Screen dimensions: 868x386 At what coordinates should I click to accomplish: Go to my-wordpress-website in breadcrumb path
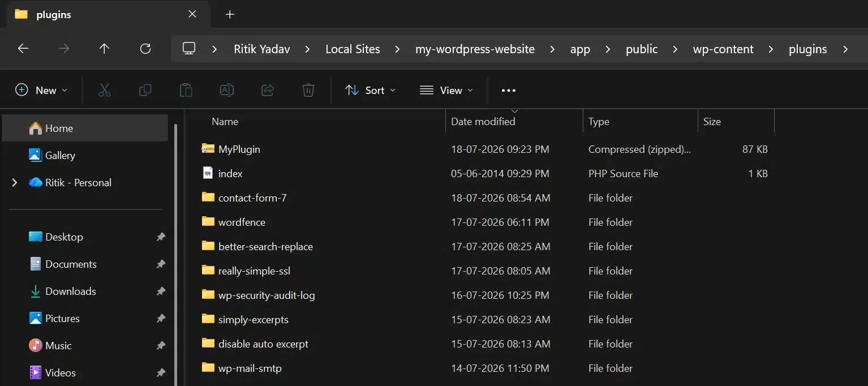pos(475,49)
